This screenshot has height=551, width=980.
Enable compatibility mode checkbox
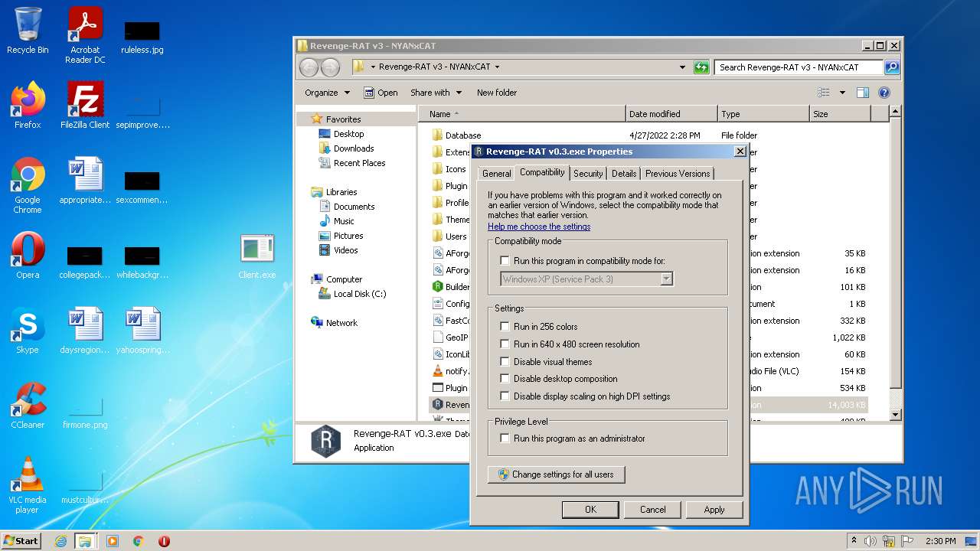(x=505, y=261)
